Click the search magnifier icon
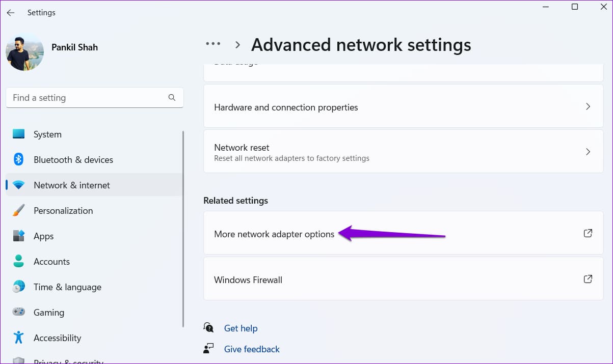This screenshot has width=613, height=364. pos(172,98)
